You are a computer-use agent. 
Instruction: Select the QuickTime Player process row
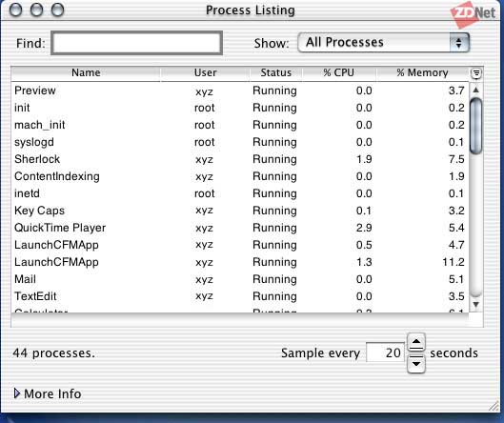click(x=240, y=228)
